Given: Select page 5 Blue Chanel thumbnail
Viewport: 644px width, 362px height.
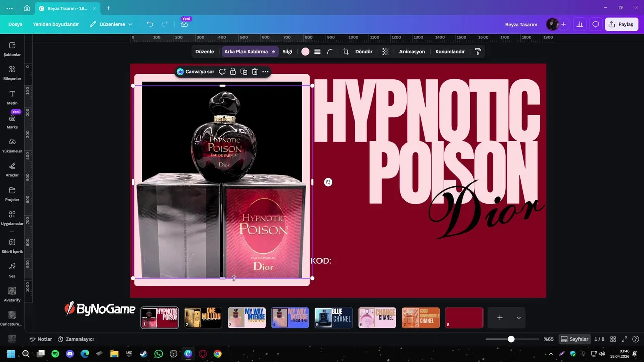Looking at the screenshot, I should (334, 318).
